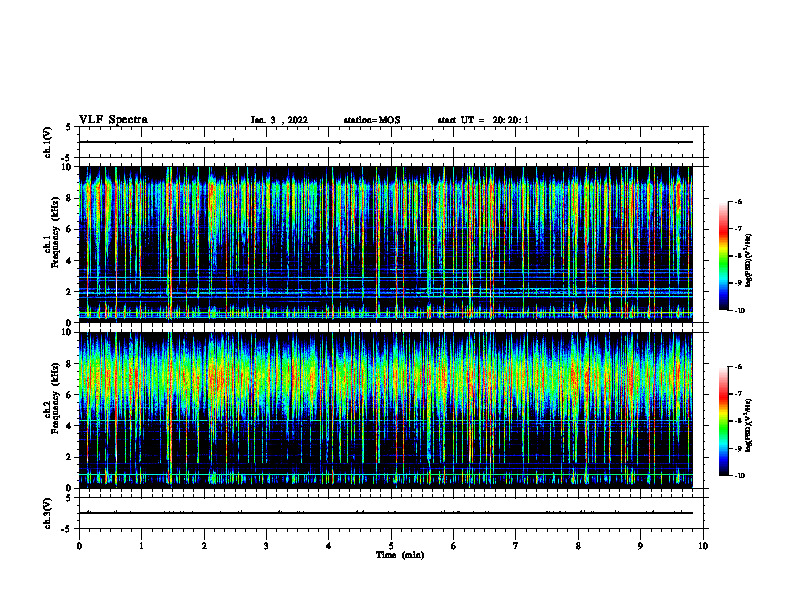Click the time axis tick label "2"
792x612 pixels.
tap(204, 546)
